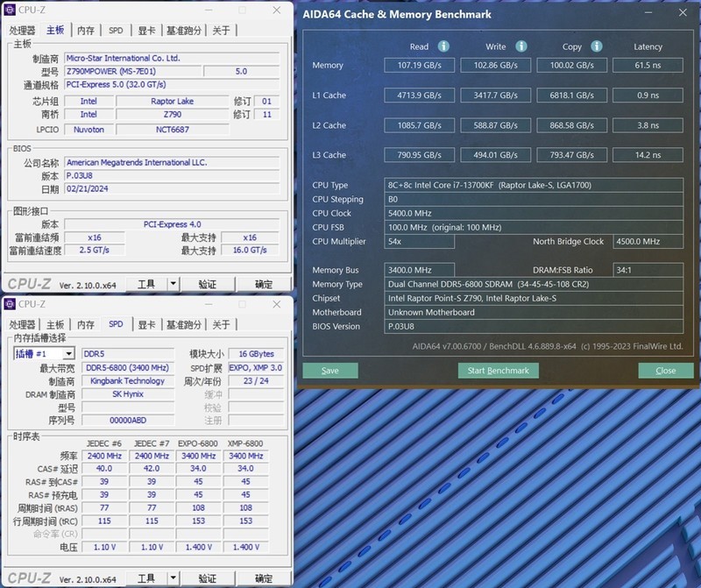Click the Write column info icon

pos(520,46)
